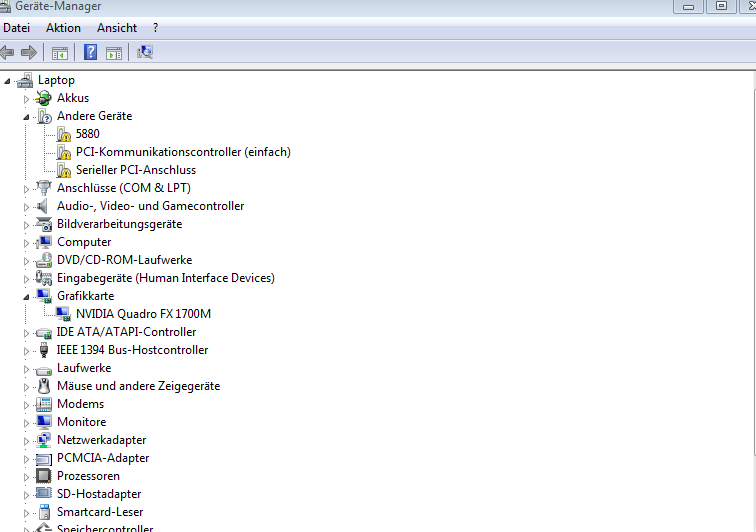
Task: Click the warning icon next to 5880
Action: coord(63,134)
